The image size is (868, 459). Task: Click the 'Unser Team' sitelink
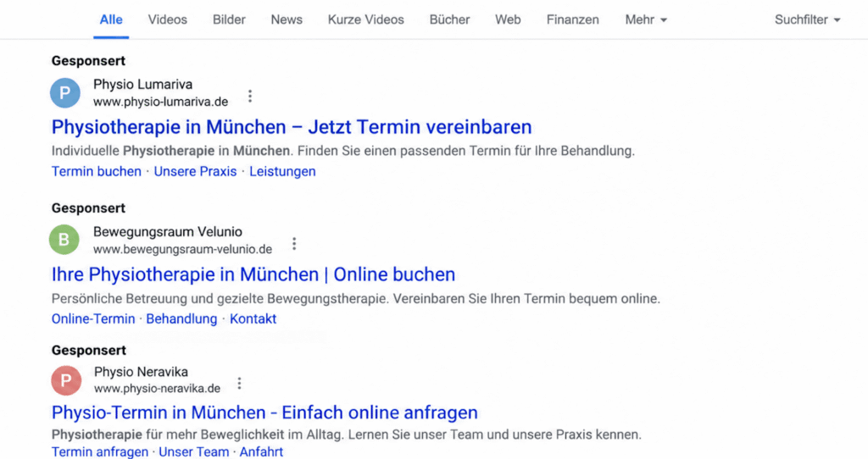194,452
